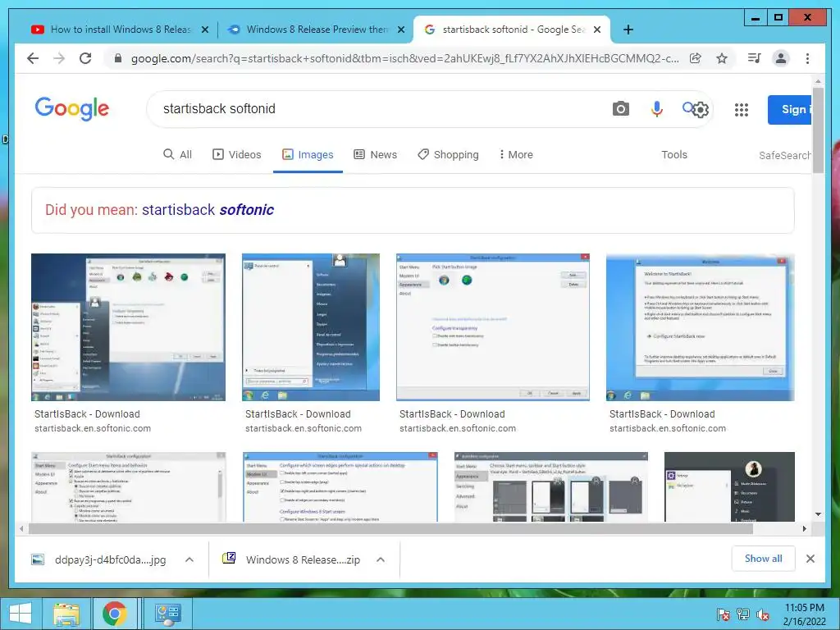Viewport: 840px width, 630px height.
Task: Open the dark start menu thumbnail in second row
Action: coord(729,486)
